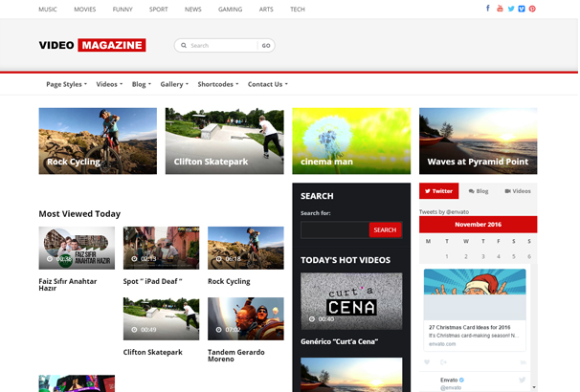Screen dimensions: 580x392
Task: Click the heart icon under the tweet
Action: tap(427, 362)
